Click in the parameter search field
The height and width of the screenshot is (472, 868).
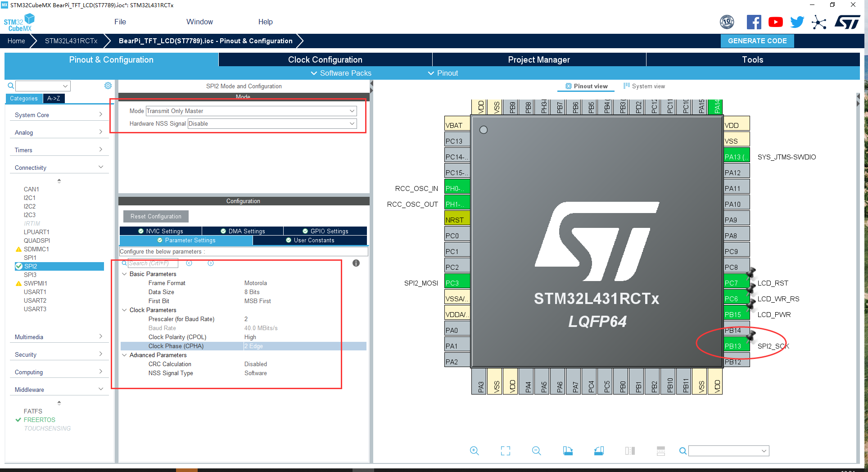pos(153,263)
